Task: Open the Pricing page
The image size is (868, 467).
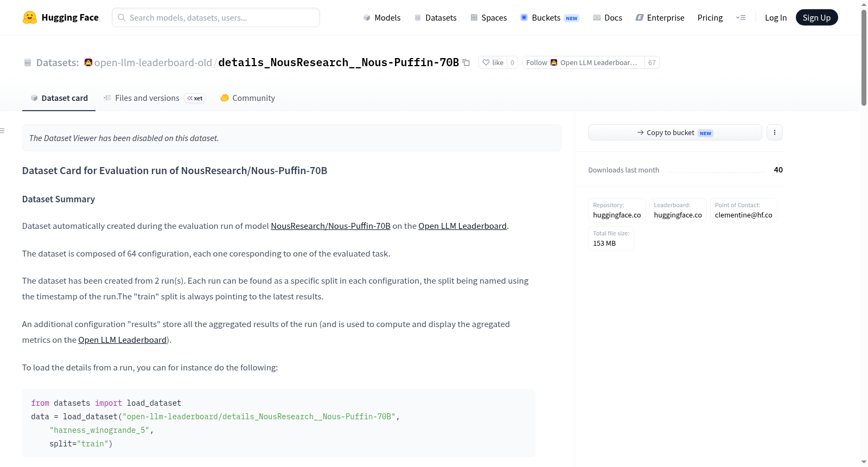Action: [x=710, y=17]
